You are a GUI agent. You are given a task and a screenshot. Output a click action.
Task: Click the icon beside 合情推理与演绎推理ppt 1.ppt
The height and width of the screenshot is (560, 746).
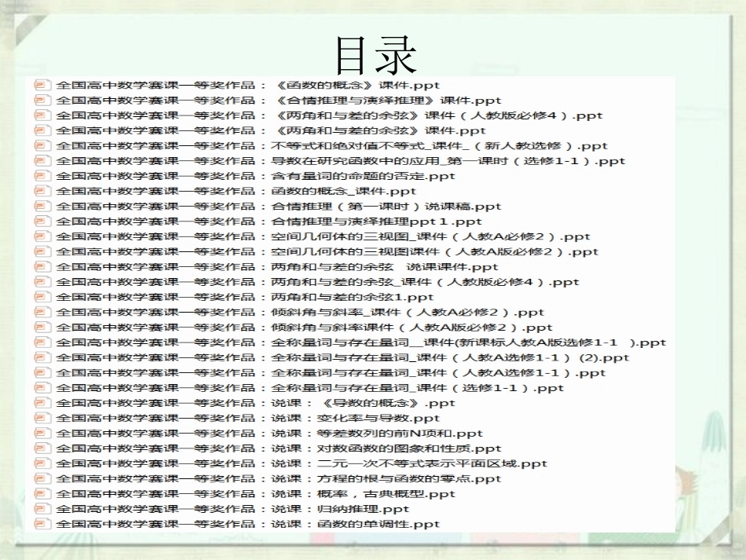tap(42, 221)
